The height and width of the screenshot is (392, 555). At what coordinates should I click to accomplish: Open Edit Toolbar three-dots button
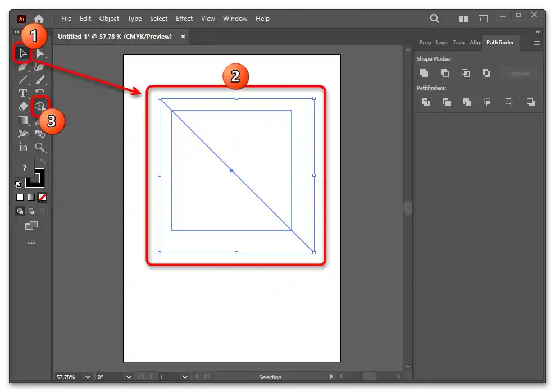coord(31,243)
